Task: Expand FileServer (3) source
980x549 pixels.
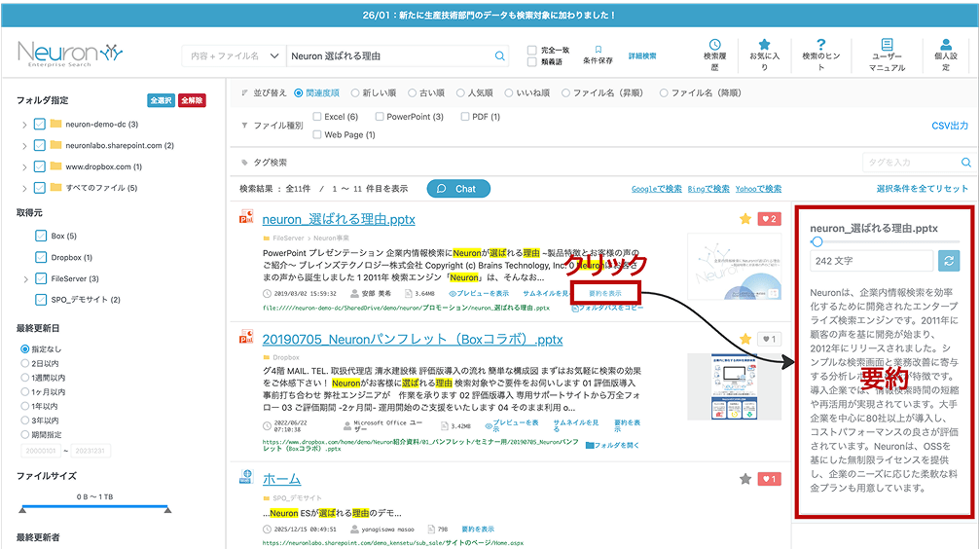Action: 25,278
